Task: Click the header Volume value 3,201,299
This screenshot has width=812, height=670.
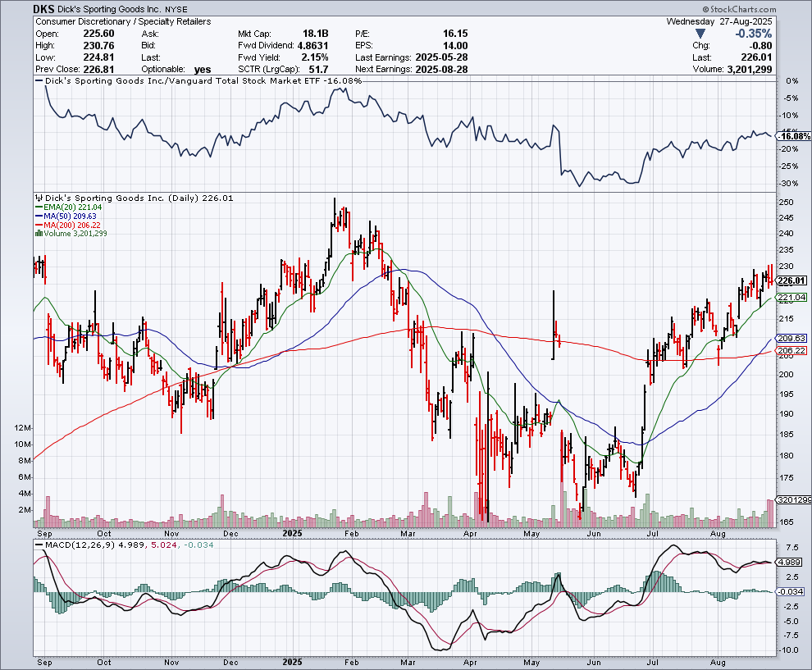Action: [x=750, y=70]
